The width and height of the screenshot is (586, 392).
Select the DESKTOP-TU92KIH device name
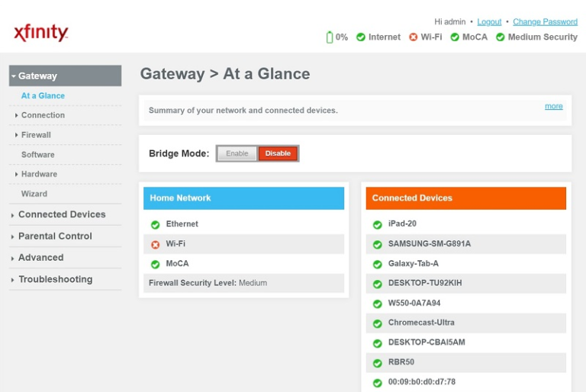(x=425, y=283)
